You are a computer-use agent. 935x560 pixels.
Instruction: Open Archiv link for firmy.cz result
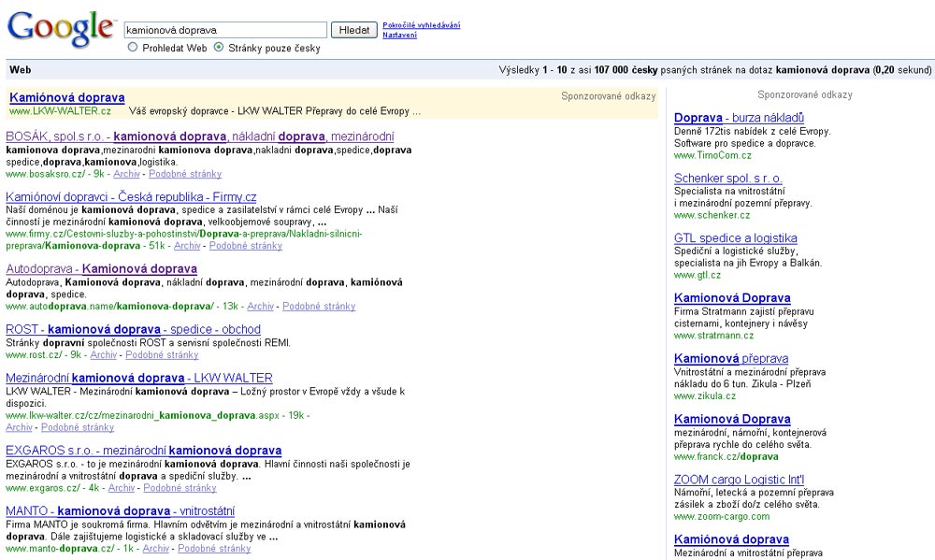[187, 246]
